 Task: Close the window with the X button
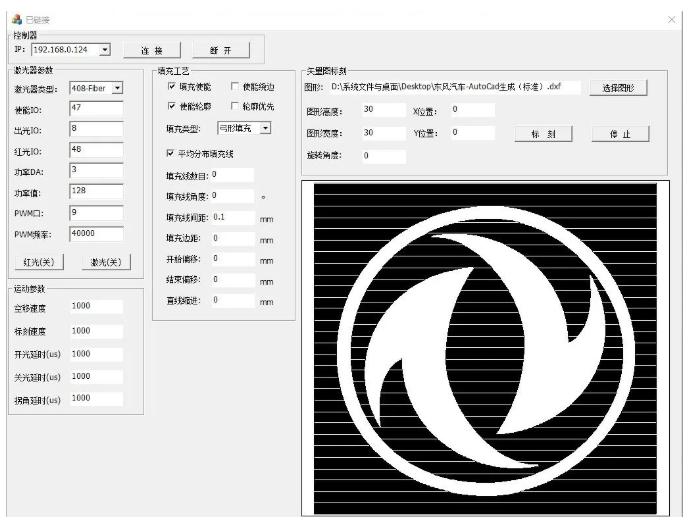coord(671,20)
